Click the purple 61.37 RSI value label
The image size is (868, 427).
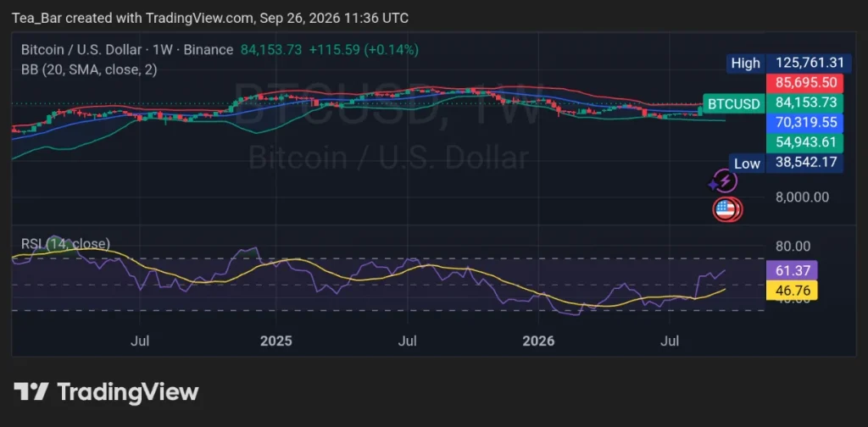[792, 271]
